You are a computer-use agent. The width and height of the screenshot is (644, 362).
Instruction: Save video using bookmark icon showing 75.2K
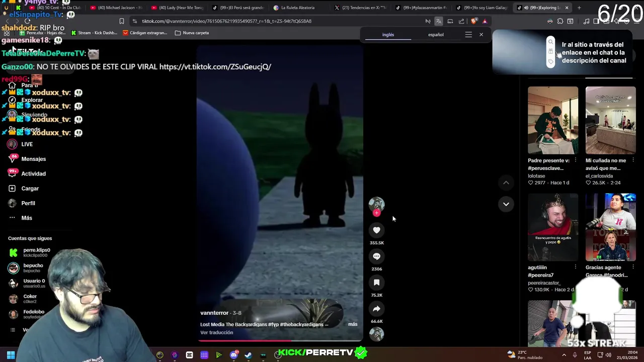tap(376, 282)
